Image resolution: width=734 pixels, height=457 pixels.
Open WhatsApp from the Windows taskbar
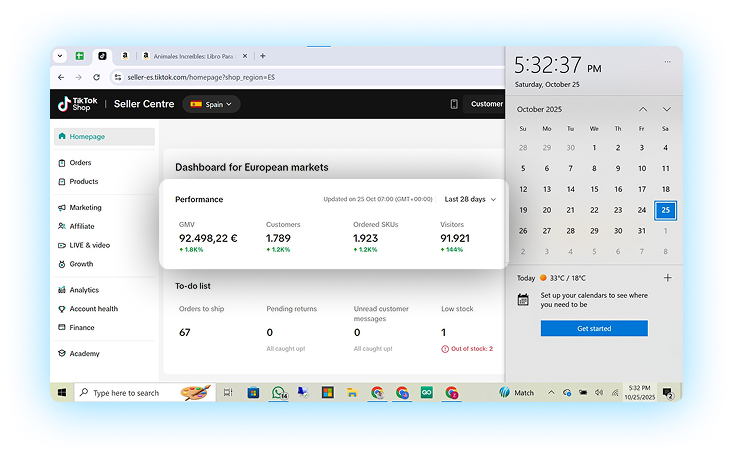[x=279, y=393]
